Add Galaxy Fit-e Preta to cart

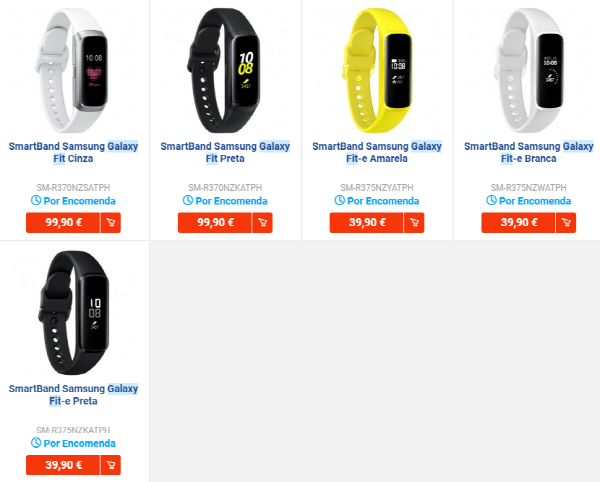click(111, 465)
